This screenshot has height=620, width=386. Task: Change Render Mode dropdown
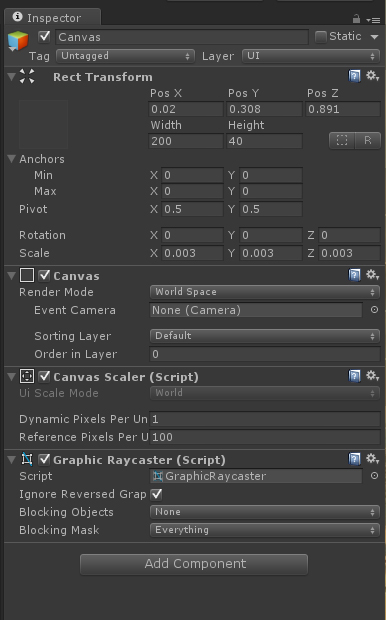265,292
